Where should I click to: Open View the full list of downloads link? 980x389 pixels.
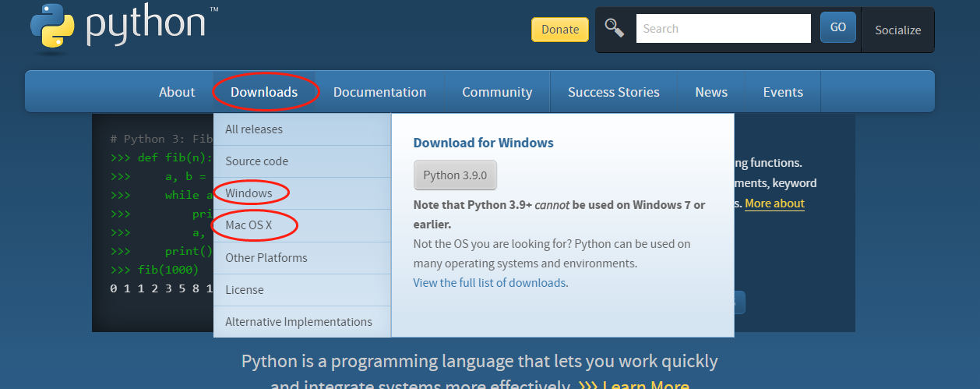tap(491, 282)
